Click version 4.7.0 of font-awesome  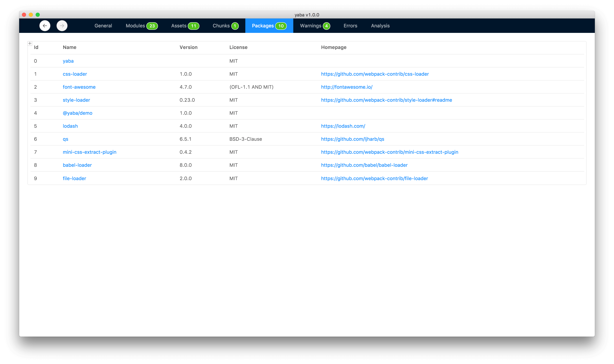tap(186, 87)
